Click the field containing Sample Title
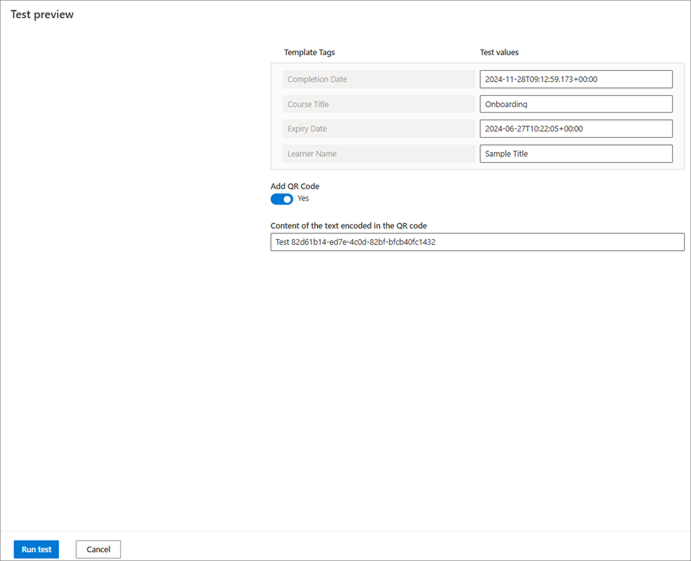Screen dimensions: 691x561 (576, 154)
